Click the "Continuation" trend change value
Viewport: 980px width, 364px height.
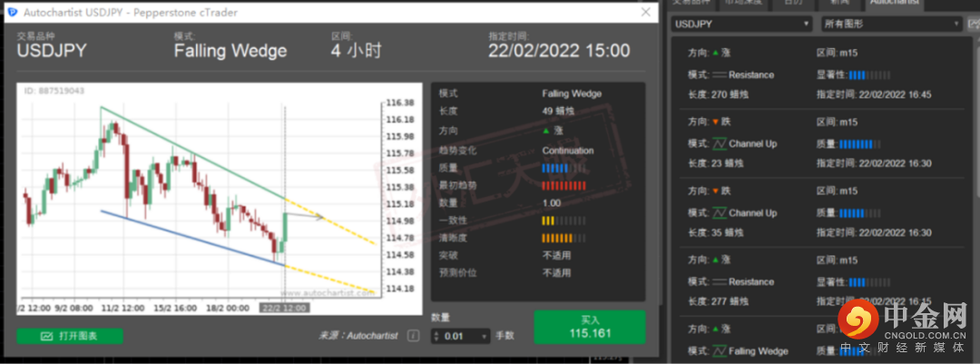568,151
